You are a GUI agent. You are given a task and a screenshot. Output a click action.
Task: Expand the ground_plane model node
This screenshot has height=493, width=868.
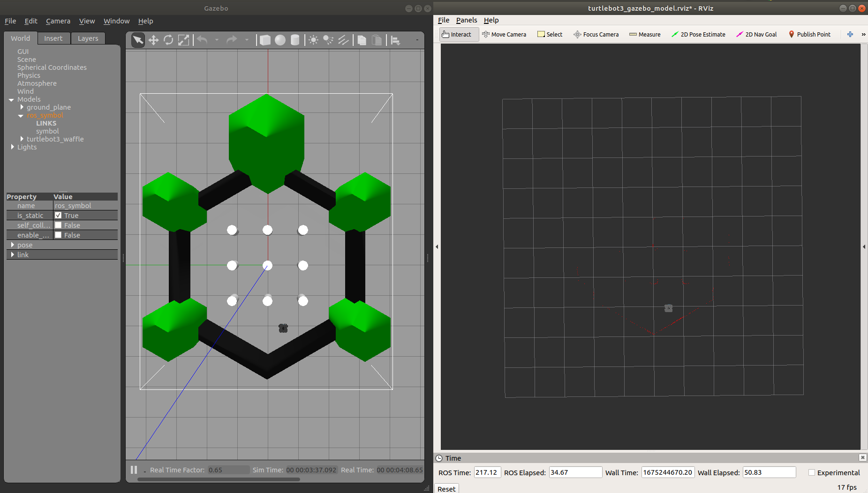click(x=22, y=107)
